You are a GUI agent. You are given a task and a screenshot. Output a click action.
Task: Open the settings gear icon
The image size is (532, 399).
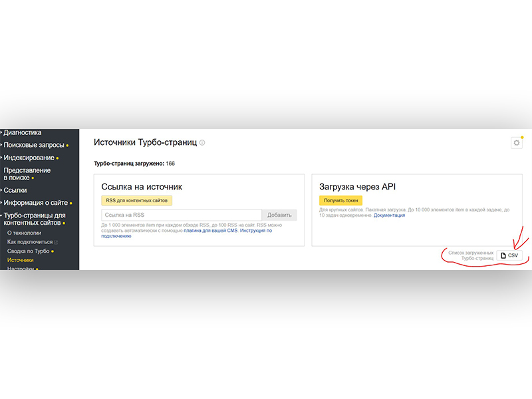(x=517, y=143)
